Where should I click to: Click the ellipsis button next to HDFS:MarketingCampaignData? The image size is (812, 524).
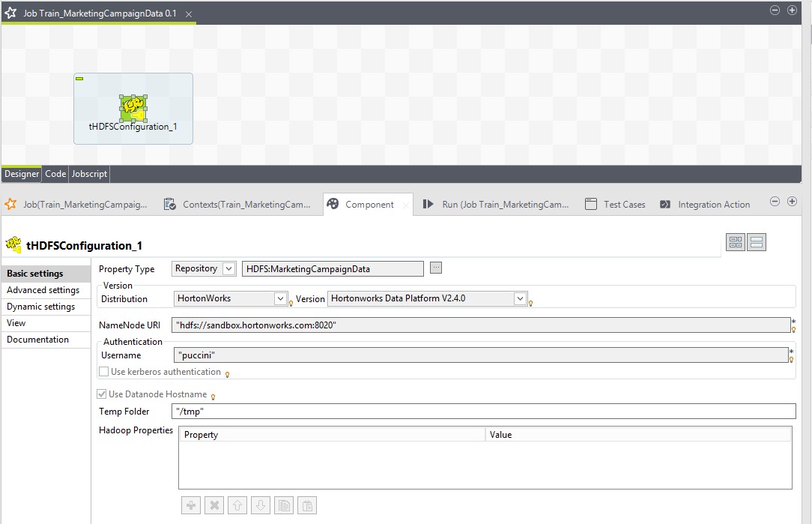click(x=437, y=268)
